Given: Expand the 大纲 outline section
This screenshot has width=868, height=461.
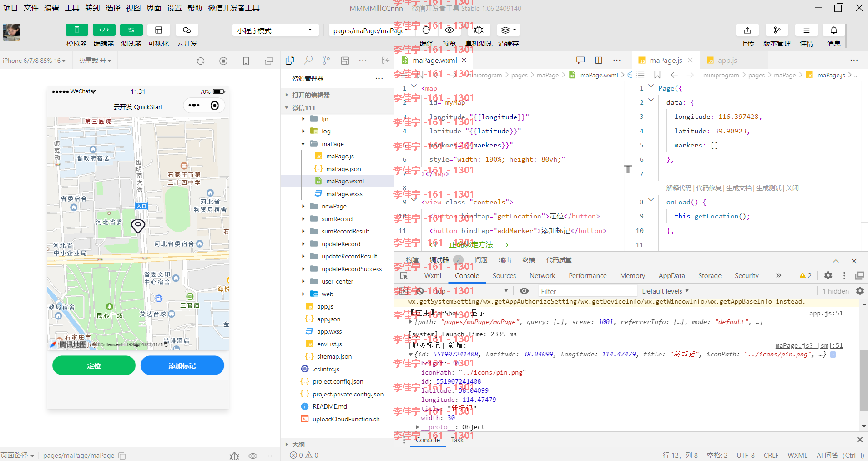Looking at the screenshot, I should coord(337,445).
